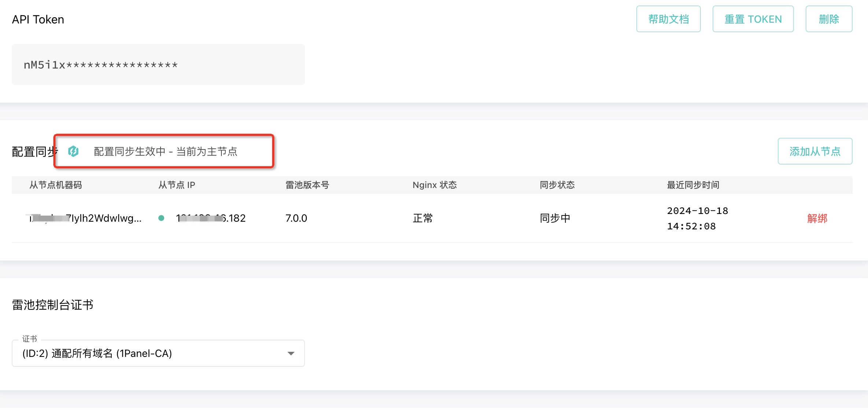Click the 删除 button for API token
The height and width of the screenshot is (417, 868).
[x=828, y=19]
